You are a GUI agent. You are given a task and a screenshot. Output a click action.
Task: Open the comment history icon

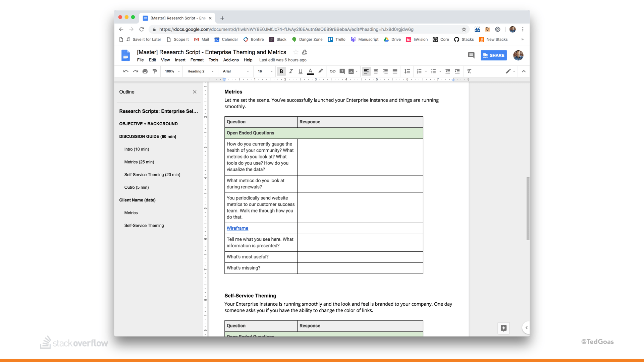[x=471, y=55]
